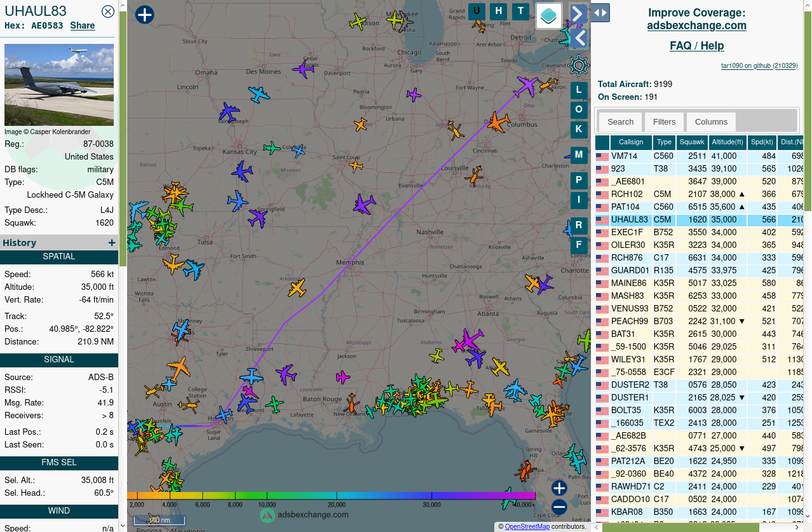
Task: Select the purple plane south of Shreveport
Action: 286,374
